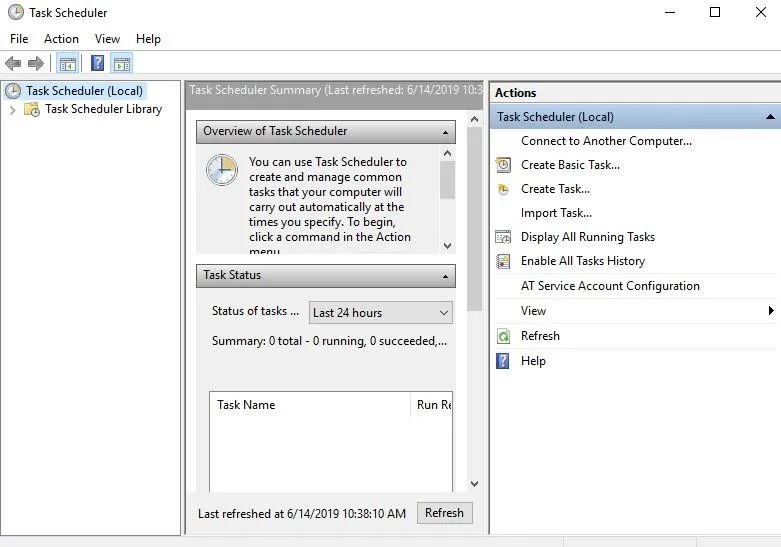Collapse the Overview of Task Scheduler section
781x547 pixels.
(445, 132)
